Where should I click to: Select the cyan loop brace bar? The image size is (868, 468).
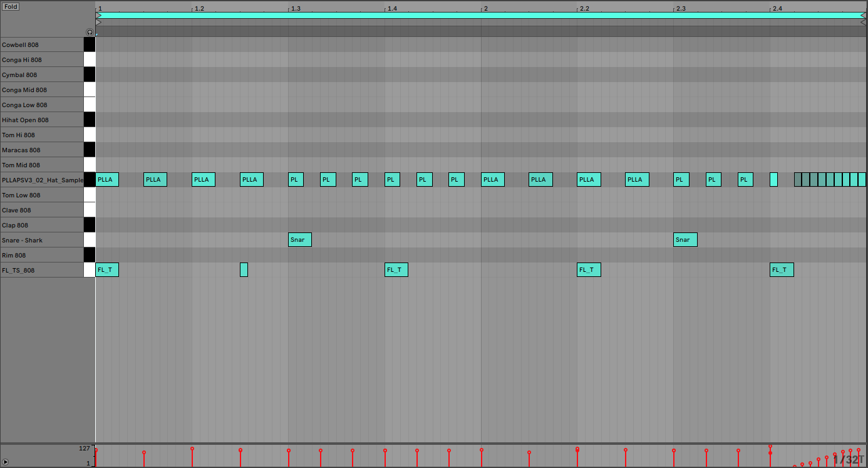[481, 15]
